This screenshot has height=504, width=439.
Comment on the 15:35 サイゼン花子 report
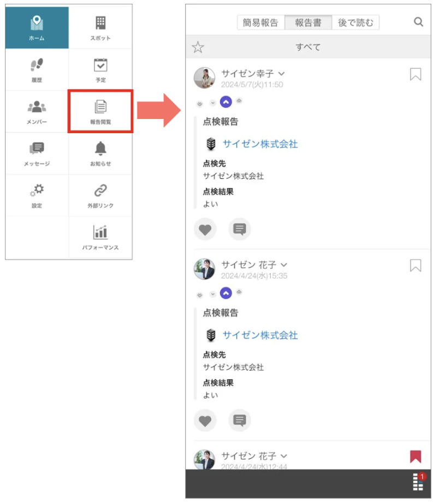coord(240,421)
